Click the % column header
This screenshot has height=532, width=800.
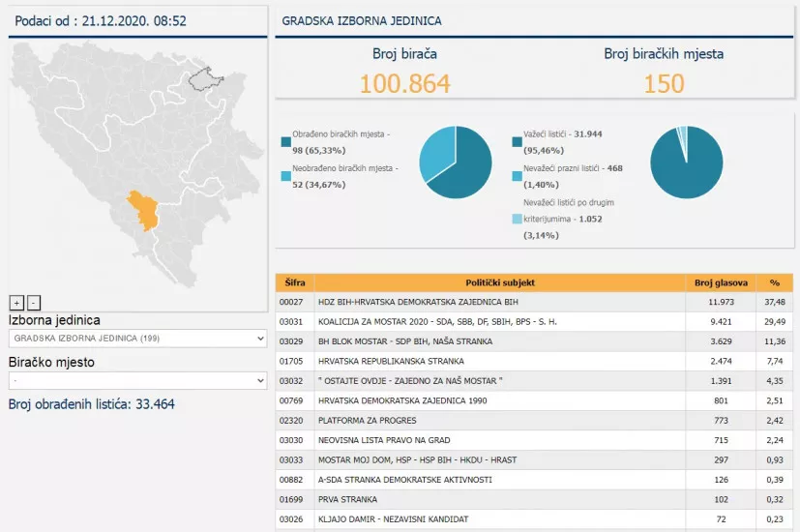pos(774,283)
